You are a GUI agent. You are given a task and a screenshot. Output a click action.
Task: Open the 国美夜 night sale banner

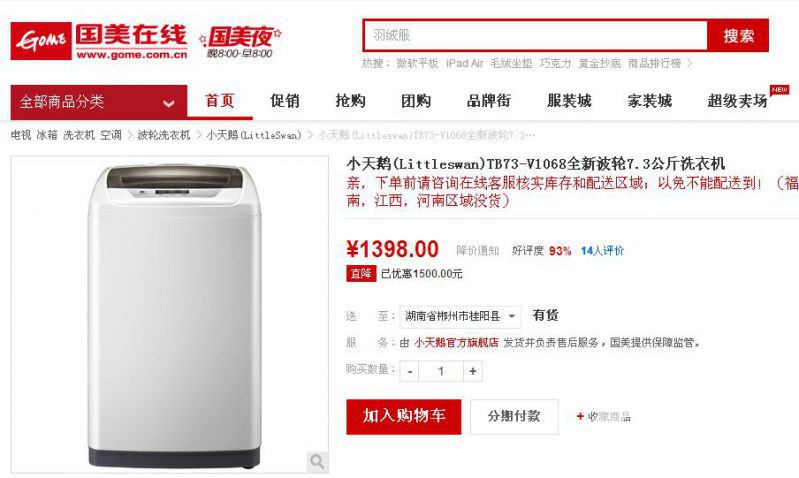240,42
